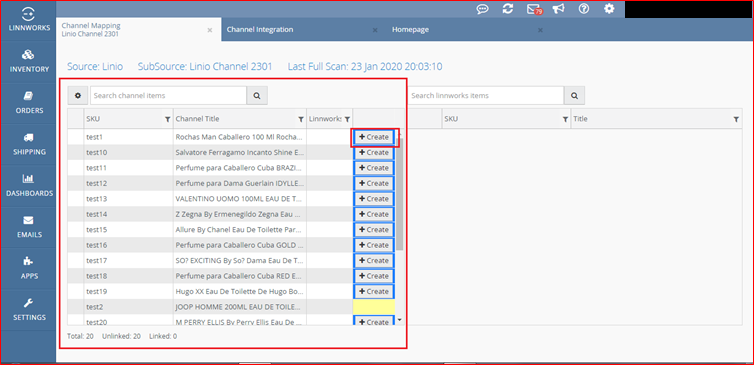
Task: Filter the SKU column in linnworks items grid
Action: (x=565, y=119)
